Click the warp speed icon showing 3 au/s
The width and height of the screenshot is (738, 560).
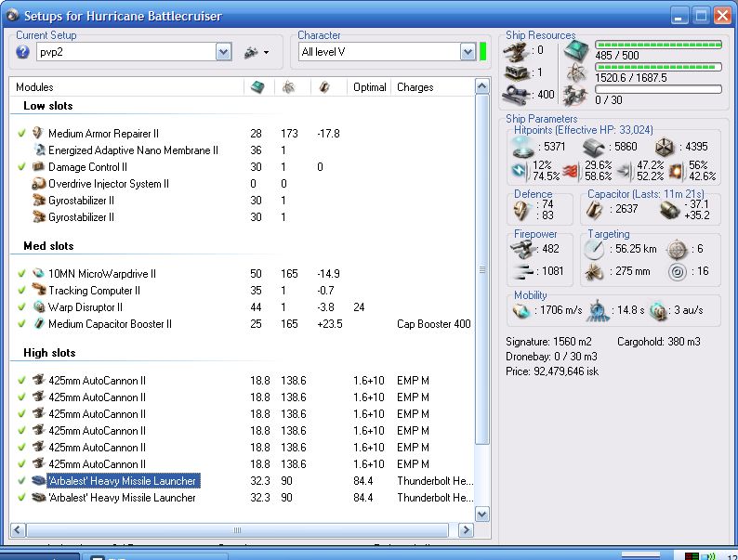[x=658, y=311]
